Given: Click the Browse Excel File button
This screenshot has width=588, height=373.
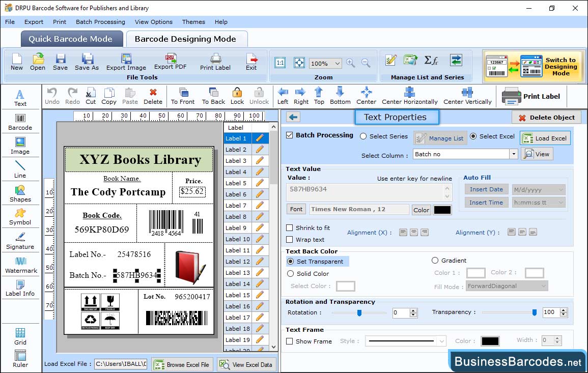Looking at the screenshot, I should pyautogui.click(x=182, y=364).
